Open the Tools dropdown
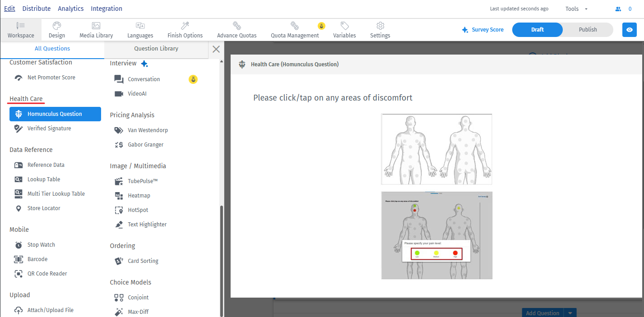 (576, 9)
